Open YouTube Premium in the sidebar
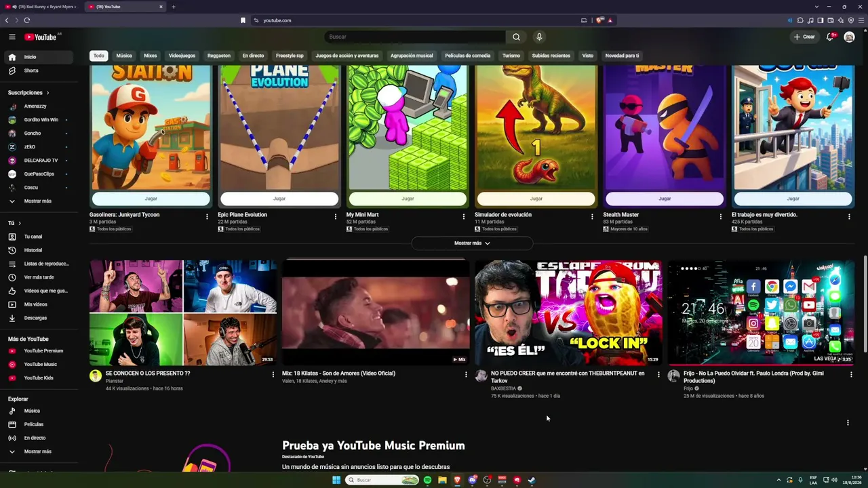 pyautogui.click(x=38, y=350)
